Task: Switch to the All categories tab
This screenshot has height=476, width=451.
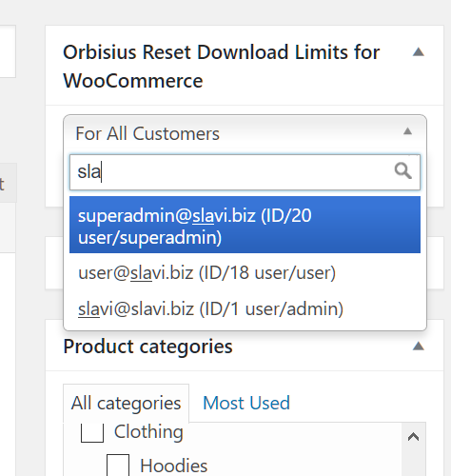Action: point(126,404)
